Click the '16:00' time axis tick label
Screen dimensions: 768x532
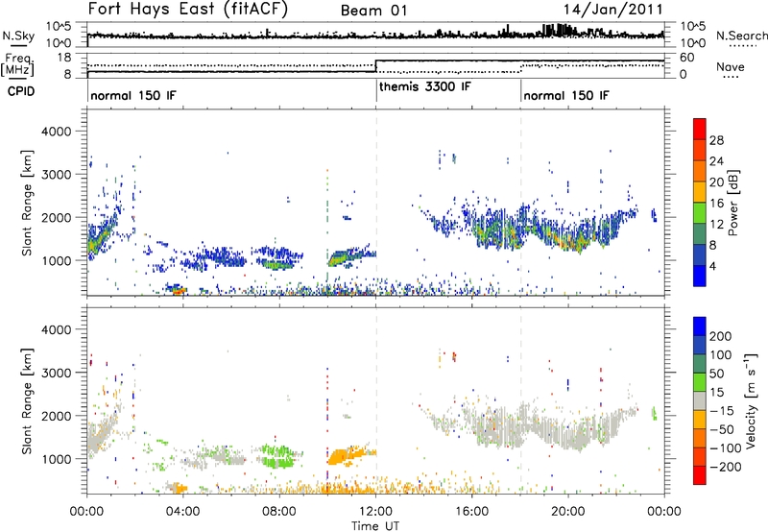click(x=471, y=512)
